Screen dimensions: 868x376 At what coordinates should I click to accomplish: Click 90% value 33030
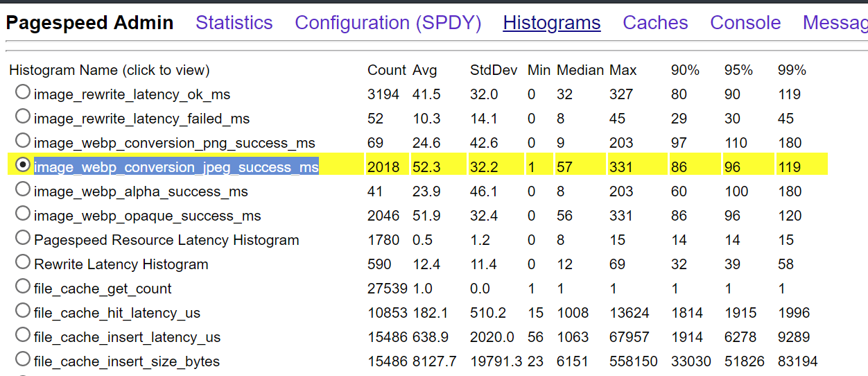691,361
